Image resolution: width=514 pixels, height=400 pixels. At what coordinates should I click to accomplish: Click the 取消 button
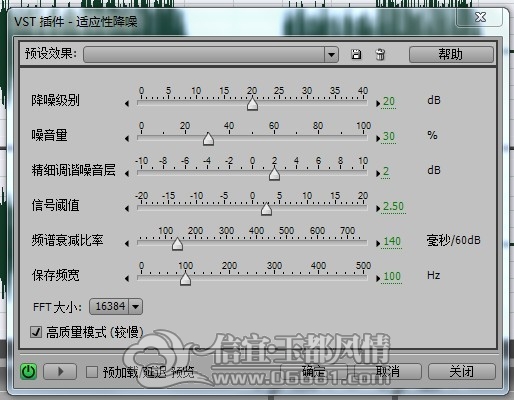click(388, 371)
